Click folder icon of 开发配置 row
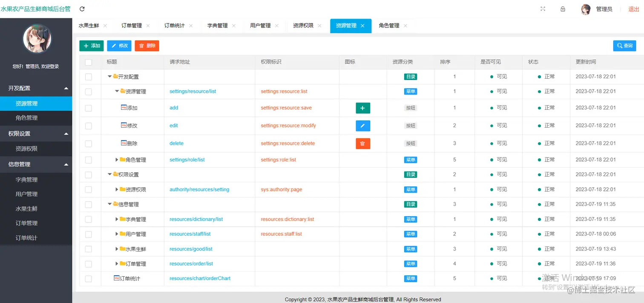644x303 pixels. (x=115, y=76)
